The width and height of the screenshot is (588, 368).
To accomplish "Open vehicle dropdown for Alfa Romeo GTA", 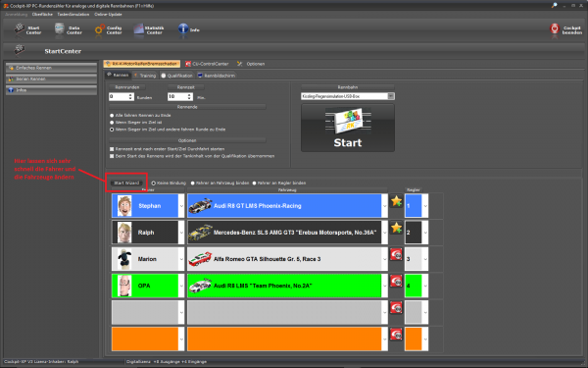I will [x=384, y=259].
